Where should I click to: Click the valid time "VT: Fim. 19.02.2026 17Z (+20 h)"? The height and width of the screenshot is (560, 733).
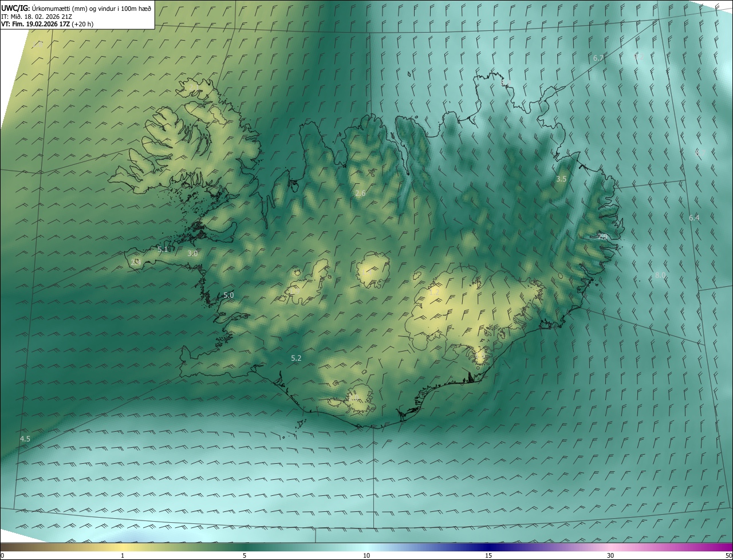(x=47, y=24)
